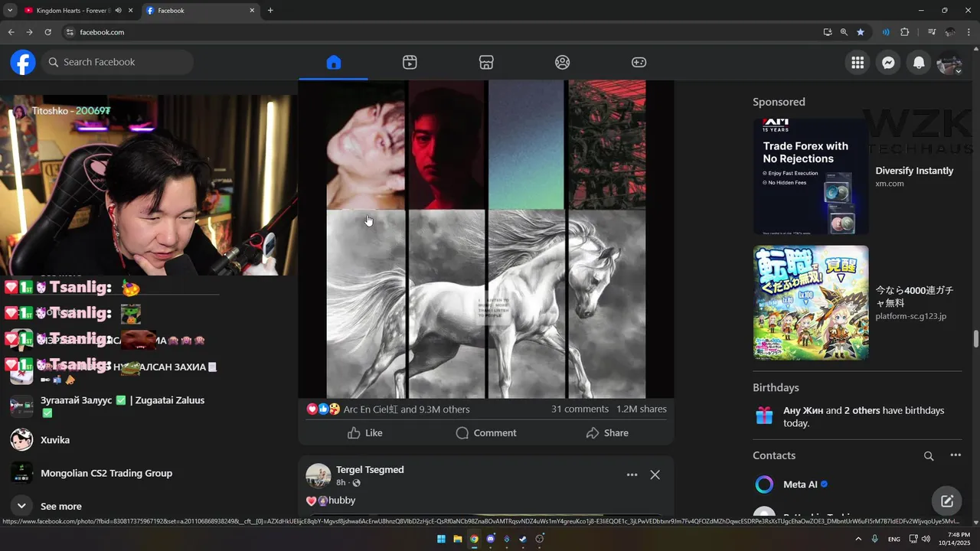Open Tergel Tsegmed's profile name
The image size is (980, 551).
(370, 470)
